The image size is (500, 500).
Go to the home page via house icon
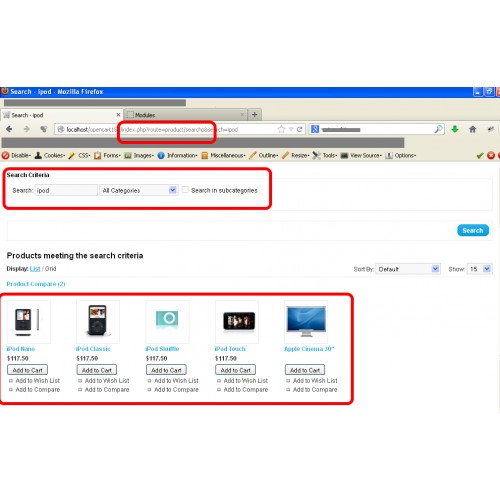click(472, 129)
